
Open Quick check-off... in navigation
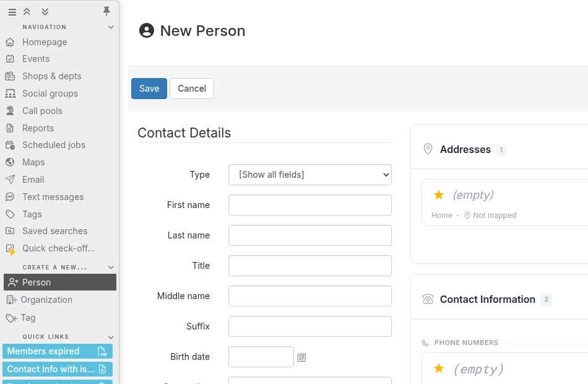point(59,248)
